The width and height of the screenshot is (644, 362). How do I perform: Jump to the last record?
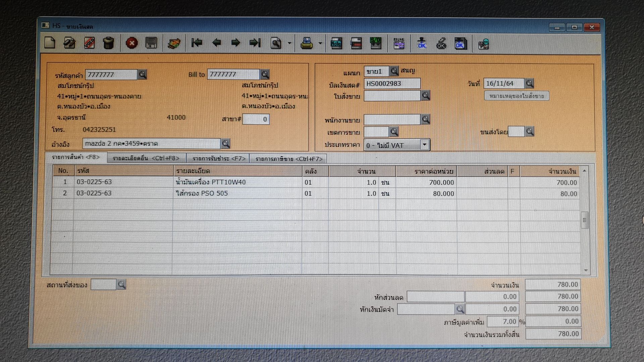click(x=255, y=43)
